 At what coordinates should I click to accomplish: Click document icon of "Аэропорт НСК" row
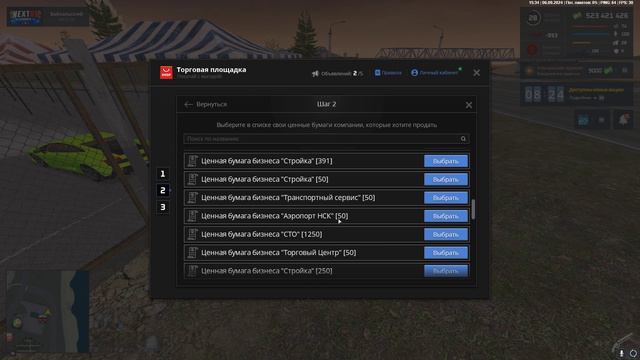click(192, 216)
